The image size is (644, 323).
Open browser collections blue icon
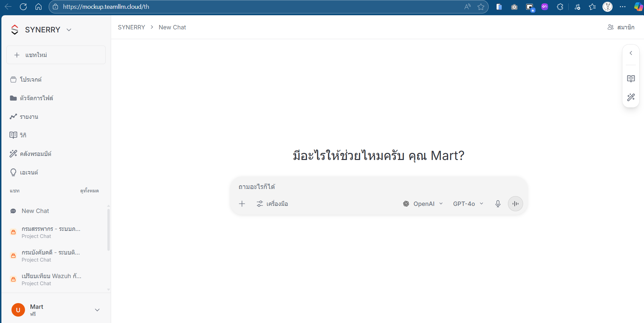(x=499, y=7)
